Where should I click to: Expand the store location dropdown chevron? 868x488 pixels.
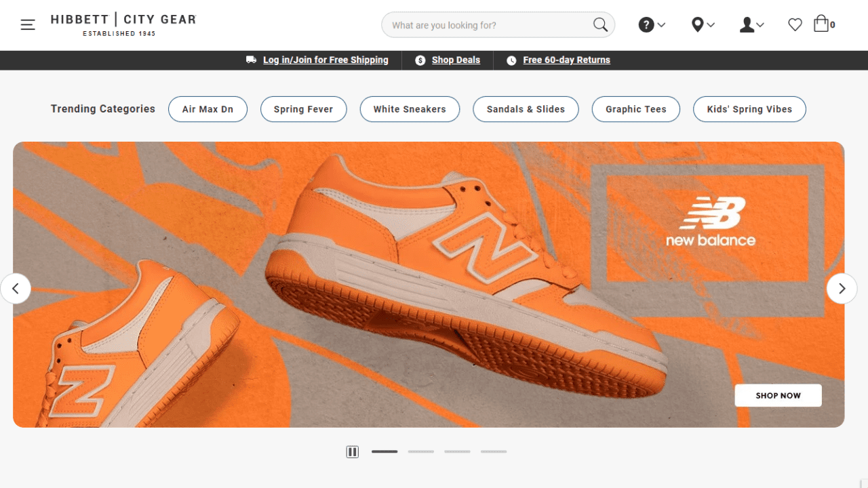point(711,25)
